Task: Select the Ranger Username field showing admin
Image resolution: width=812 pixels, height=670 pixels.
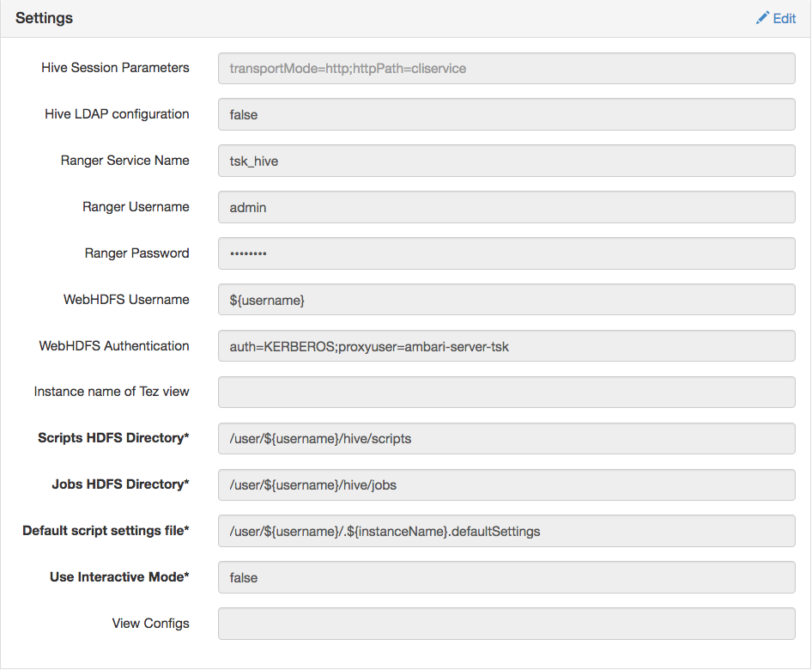Action: pyautogui.click(x=506, y=206)
